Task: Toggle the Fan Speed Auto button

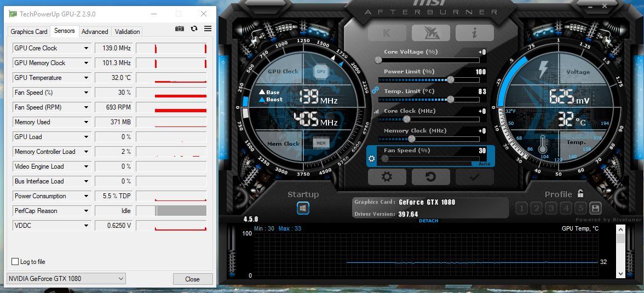Action: pyautogui.click(x=484, y=164)
